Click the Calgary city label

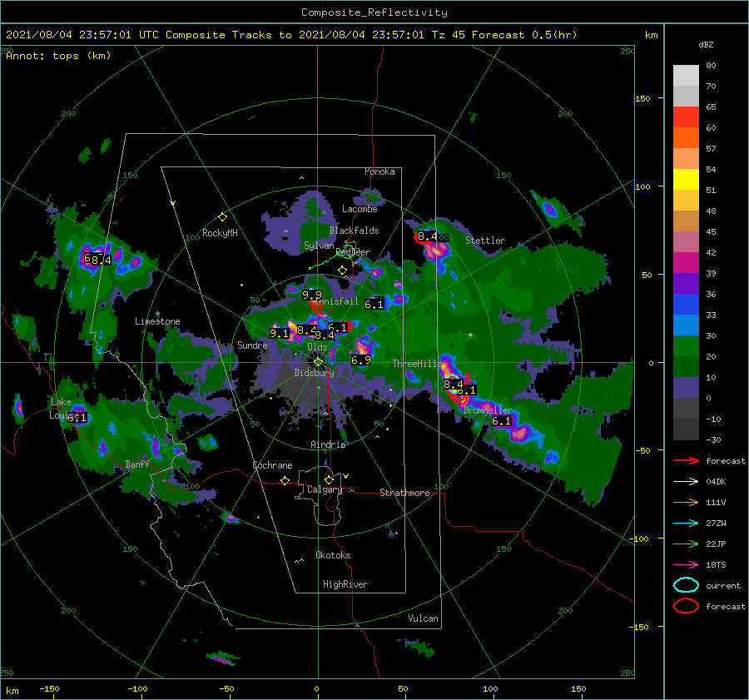coord(325,489)
